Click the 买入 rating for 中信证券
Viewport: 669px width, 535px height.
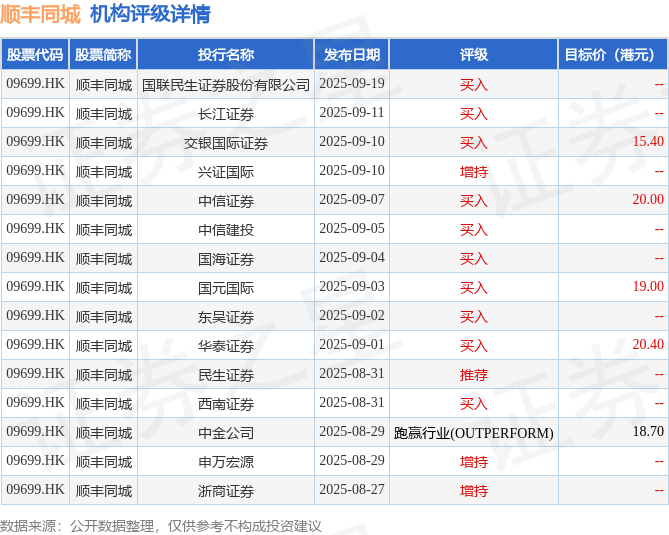[474, 201]
